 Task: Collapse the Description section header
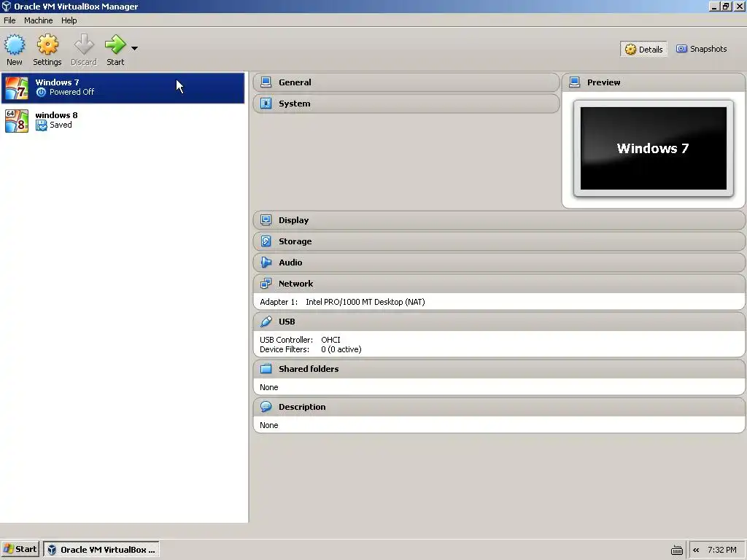click(499, 407)
